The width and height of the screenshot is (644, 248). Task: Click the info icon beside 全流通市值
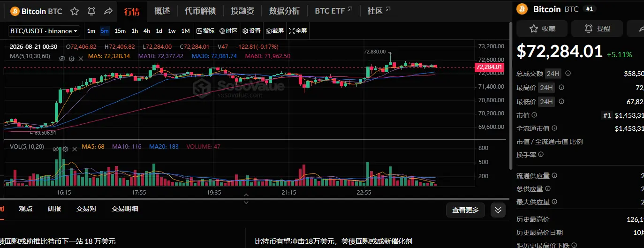(x=554, y=128)
